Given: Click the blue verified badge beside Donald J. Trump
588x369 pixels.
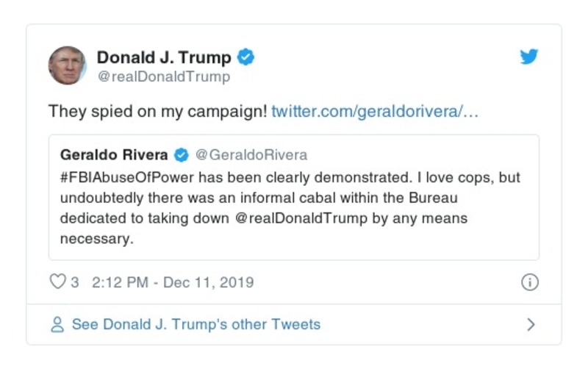Looking at the screenshot, I should [246, 57].
